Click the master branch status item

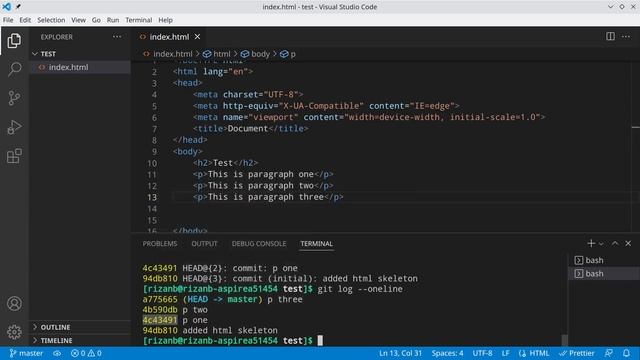click(26, 353)
